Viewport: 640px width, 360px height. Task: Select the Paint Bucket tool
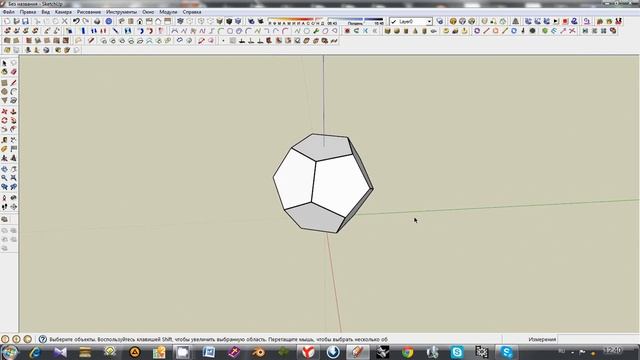tap(4, 72)
